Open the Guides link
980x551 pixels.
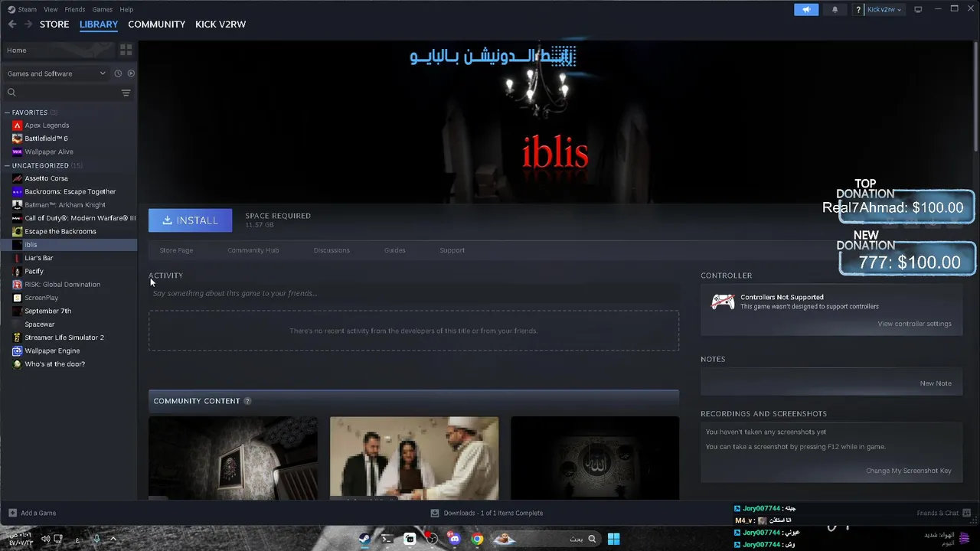[395, 250]
